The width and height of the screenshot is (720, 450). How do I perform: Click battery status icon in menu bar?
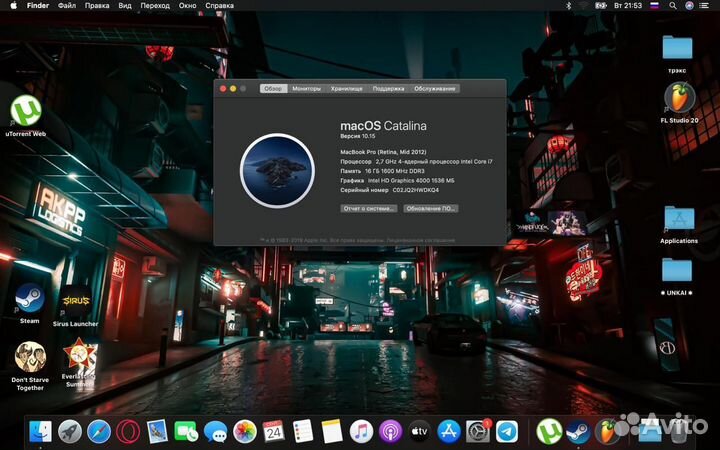tap(601, 6)
